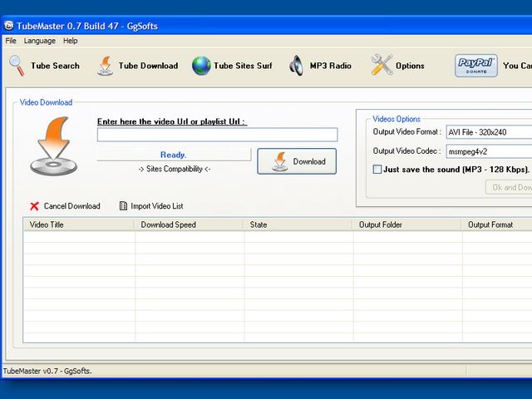Viewport: 532px width, 399px height.
Task: Click the Download Speed column header
Action: 189,224
